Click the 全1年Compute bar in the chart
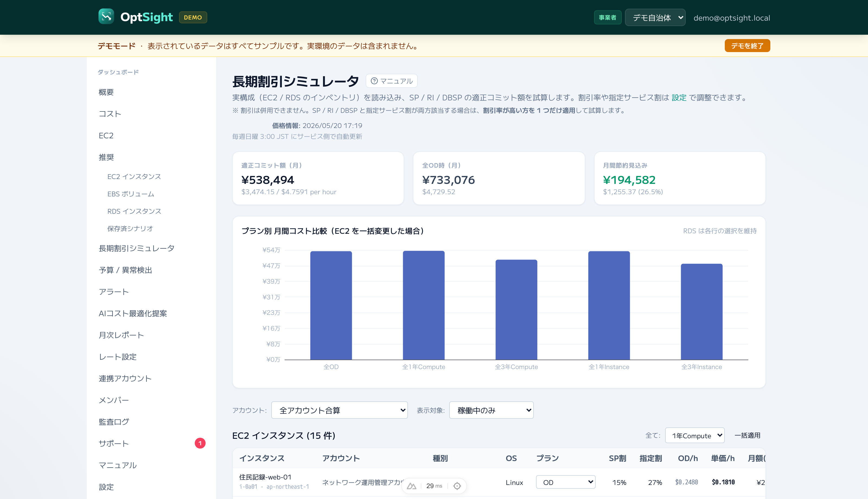 tap(423, 305)
